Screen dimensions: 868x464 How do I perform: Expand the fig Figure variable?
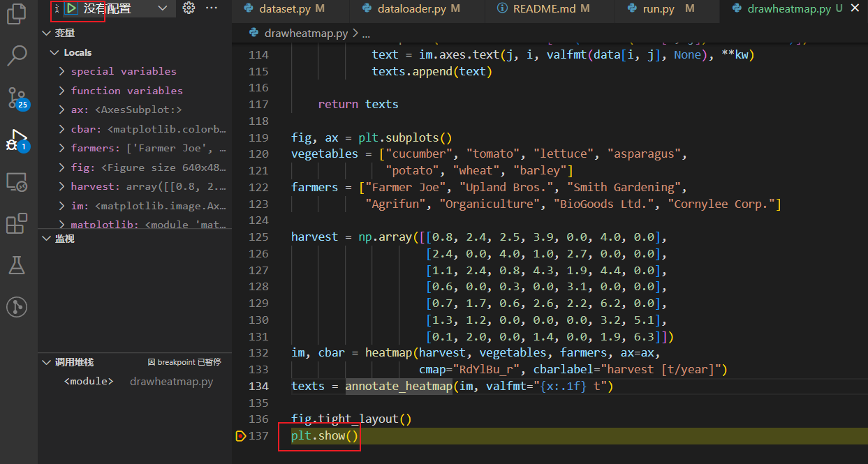(x=62, y=167)
